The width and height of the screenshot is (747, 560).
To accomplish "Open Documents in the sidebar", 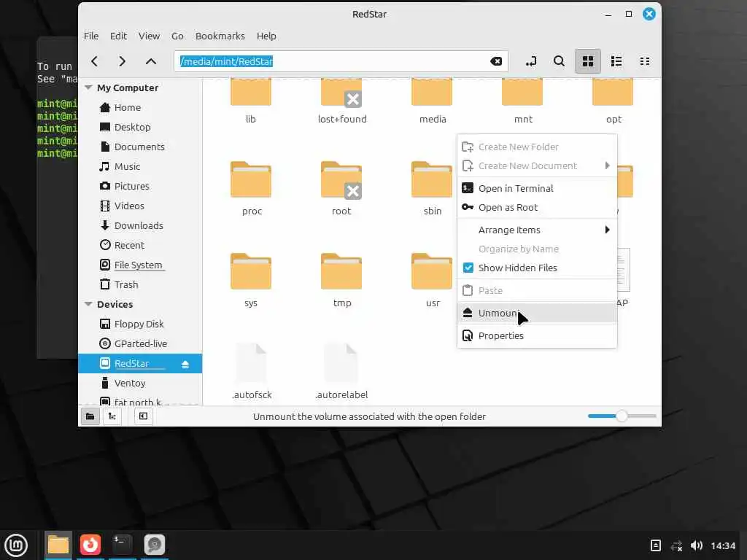I will coord(140,147).
